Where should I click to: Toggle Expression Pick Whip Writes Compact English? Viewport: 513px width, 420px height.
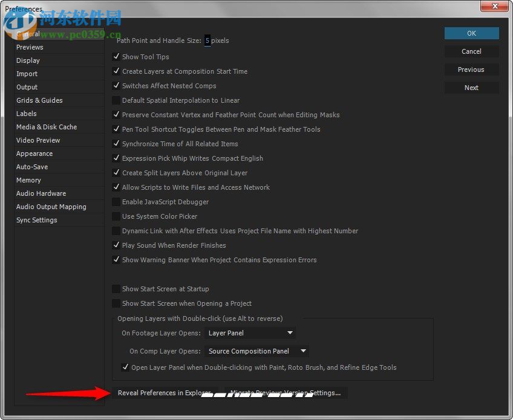(x=116, y=158)
